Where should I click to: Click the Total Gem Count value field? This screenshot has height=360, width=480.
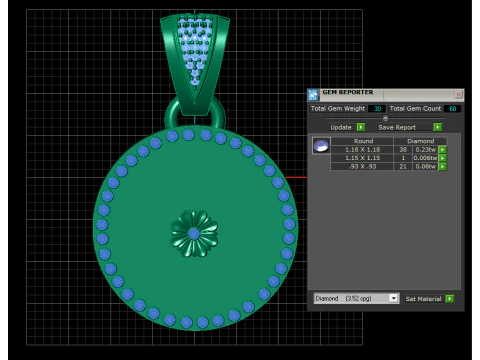pos(452,109)
